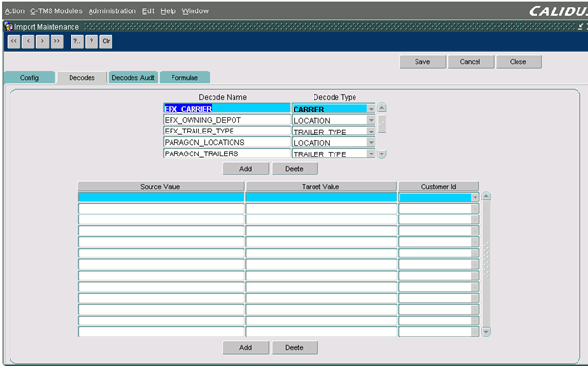
Task: Select the EFX_CARRIER decode name field
Action: 227,109
